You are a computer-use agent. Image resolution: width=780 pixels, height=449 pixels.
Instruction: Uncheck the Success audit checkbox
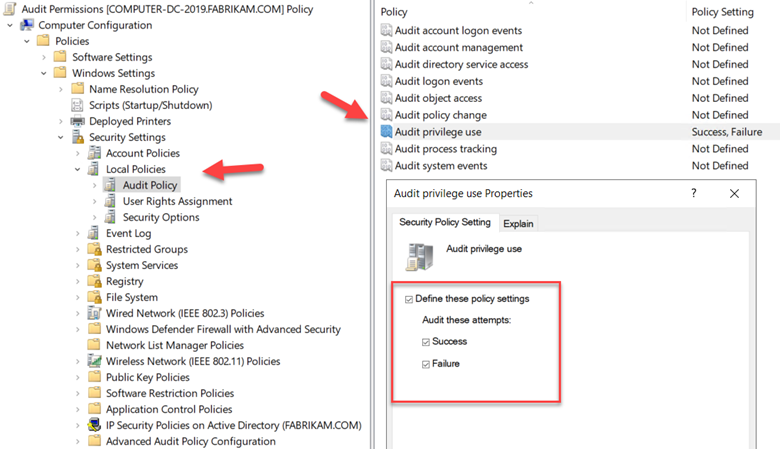click(x=426, y=342)
